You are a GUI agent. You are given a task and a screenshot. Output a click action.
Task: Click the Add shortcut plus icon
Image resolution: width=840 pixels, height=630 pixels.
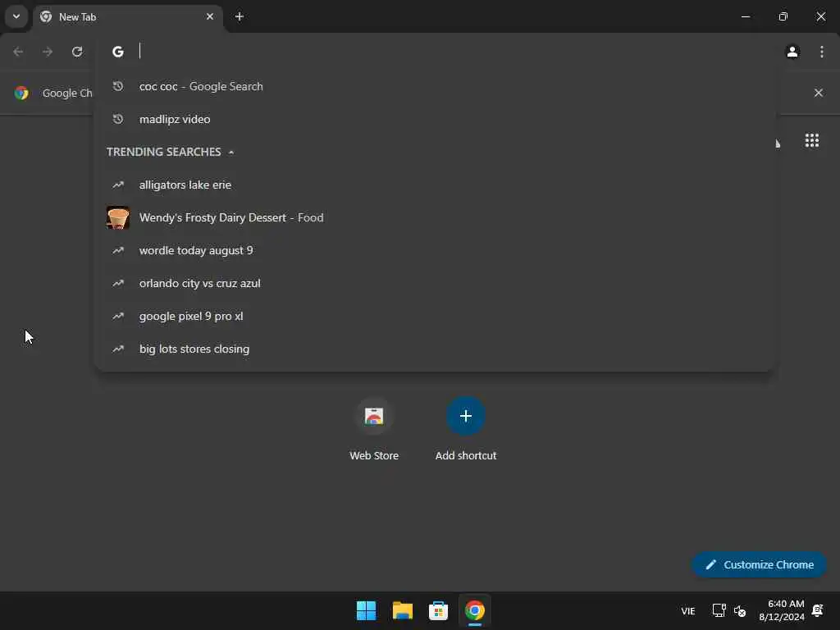tap(466, 416)
